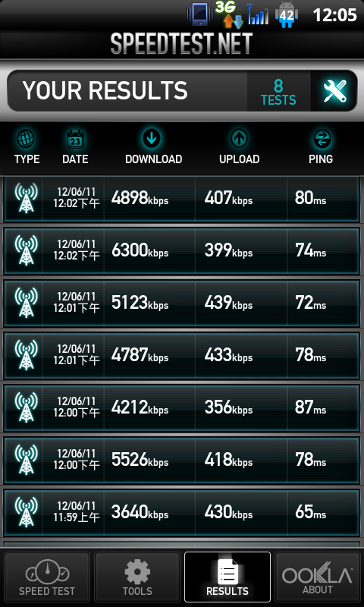The image size is (364, 607).
Task: Open the OOKLA ABOUT tab
Action: click(x=318, y=577)
